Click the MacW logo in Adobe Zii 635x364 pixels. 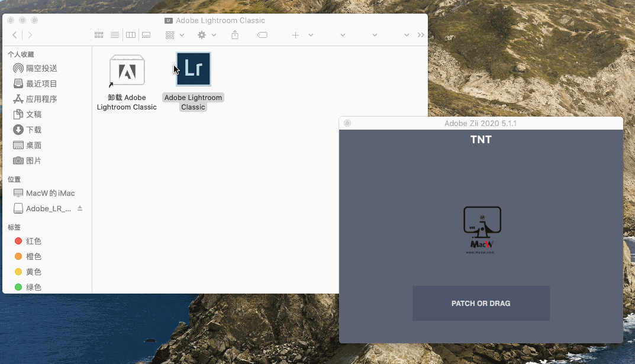click(x=482, y=230)
